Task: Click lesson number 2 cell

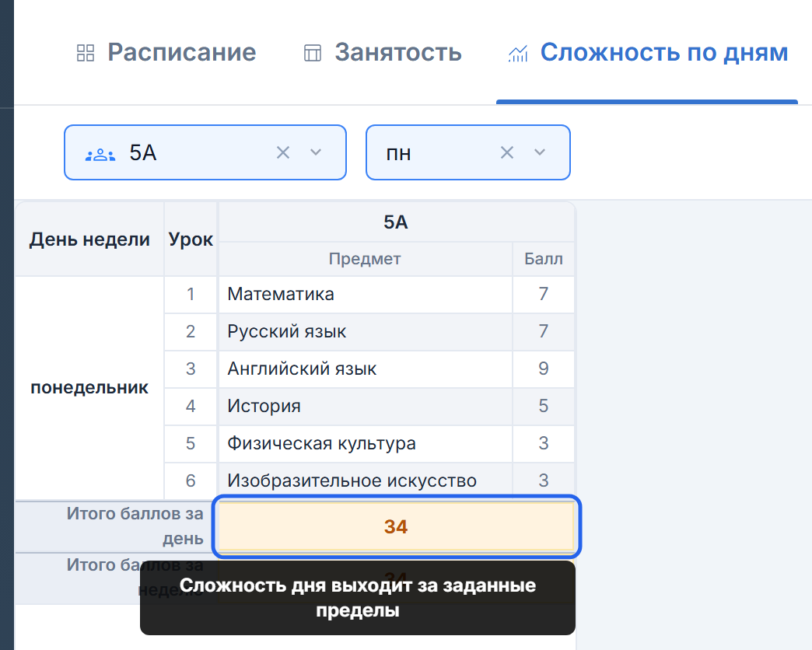Action: tap(191, 332)
